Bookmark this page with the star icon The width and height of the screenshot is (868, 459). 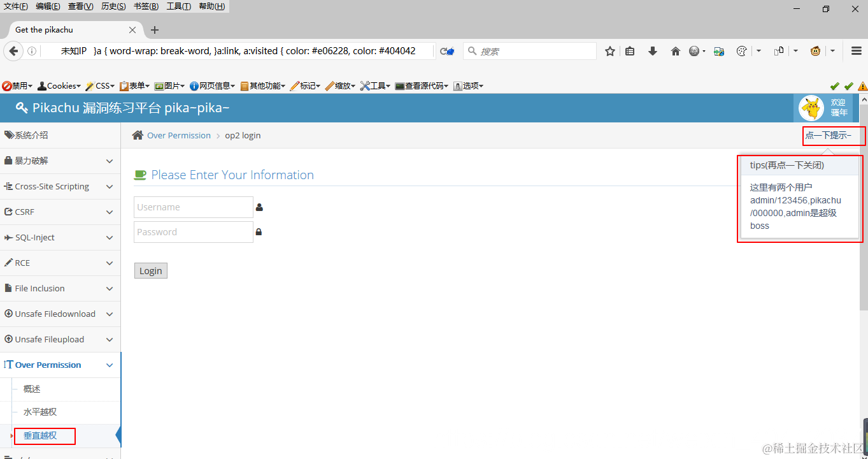610,51
